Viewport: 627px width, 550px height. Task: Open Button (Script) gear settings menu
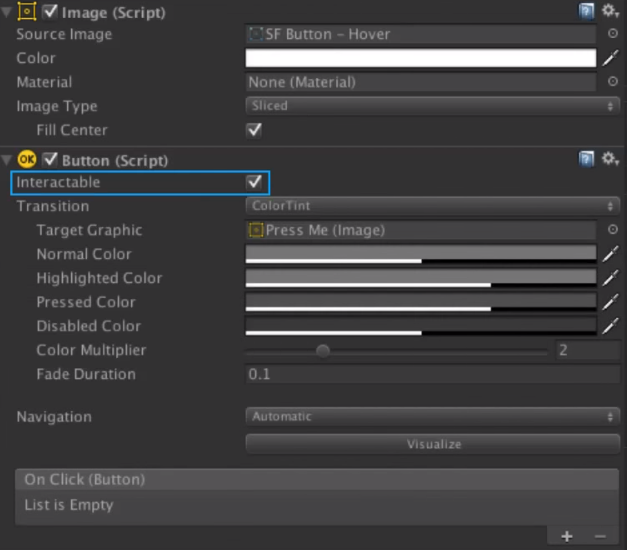coord(610,159)
